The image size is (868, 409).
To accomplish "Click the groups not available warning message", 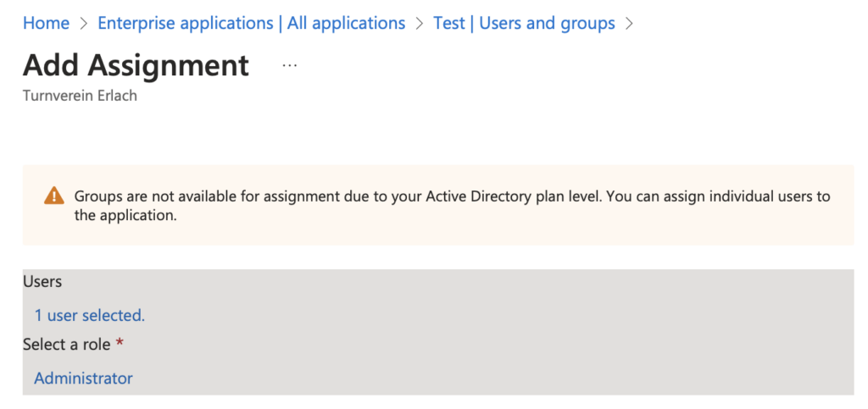I will click(x=453, y=206).
